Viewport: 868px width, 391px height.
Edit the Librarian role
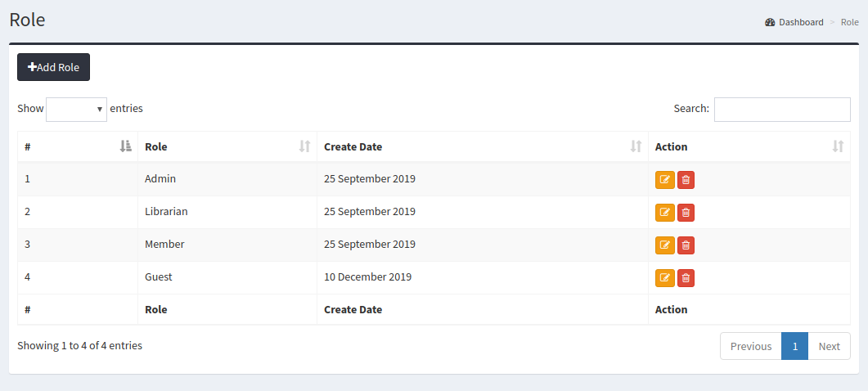click(665, 213)
